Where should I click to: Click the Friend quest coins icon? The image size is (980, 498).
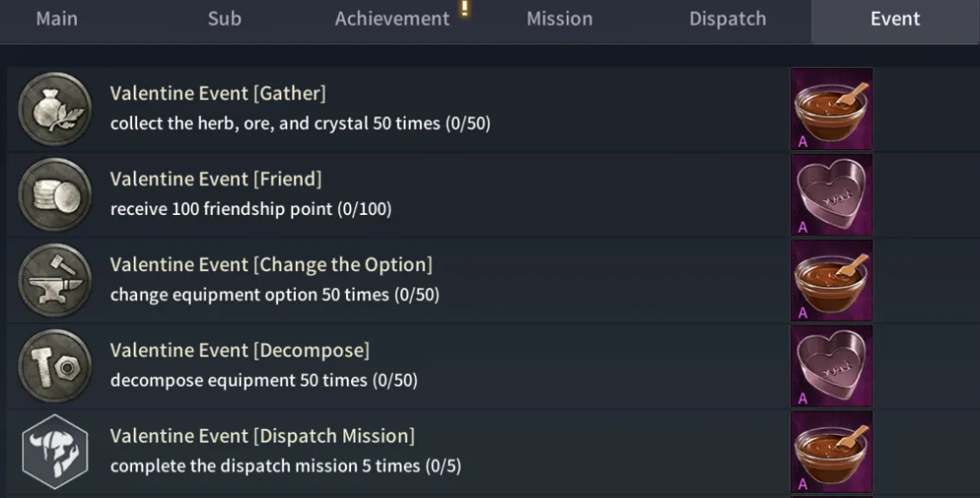56,195
